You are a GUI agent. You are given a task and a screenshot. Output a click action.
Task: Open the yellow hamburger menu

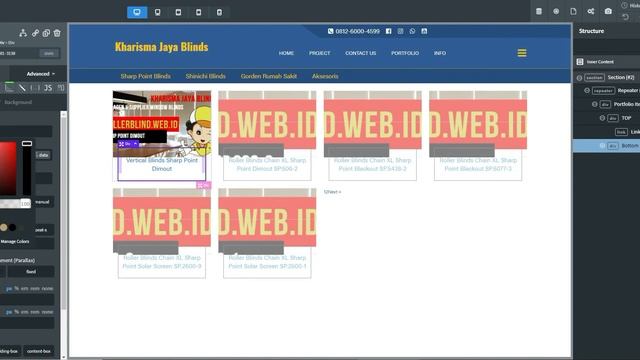(522, 53)
